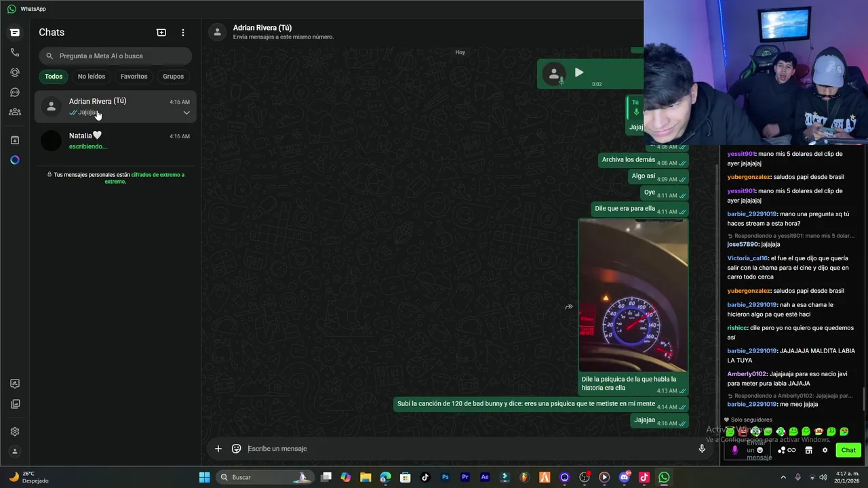This screenshot has width=868, height=488.
Task: Open the three-dot menu above chat list
Action: tap(182, 33)
